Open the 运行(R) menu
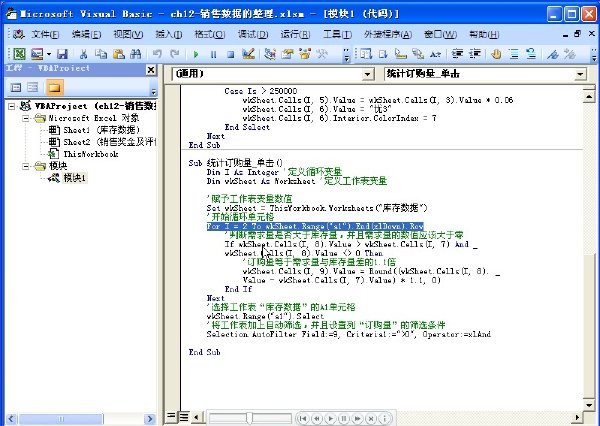This screenshot has width=600, height=426. pyautogui.click(x=295, y=35)
